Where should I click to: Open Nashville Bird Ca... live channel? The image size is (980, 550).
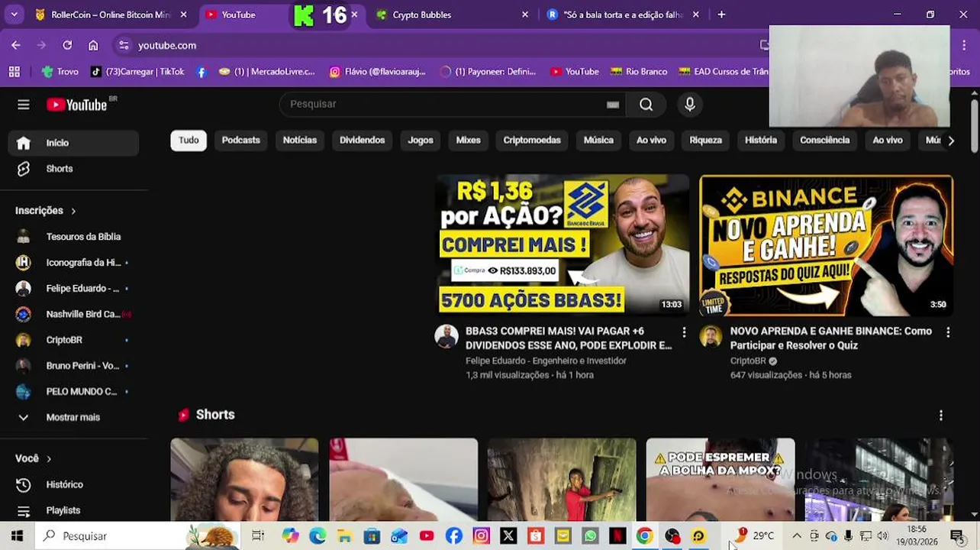coord(73,314)
